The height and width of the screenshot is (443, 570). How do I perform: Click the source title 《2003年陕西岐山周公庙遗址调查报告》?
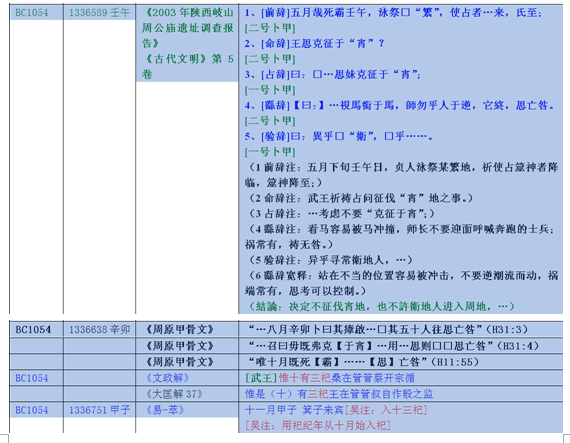[188, 28]
